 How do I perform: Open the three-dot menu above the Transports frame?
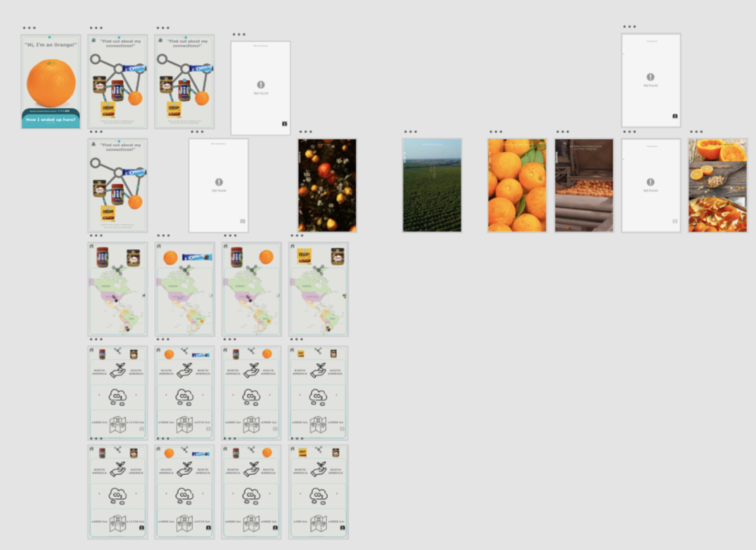coord(629,26)
